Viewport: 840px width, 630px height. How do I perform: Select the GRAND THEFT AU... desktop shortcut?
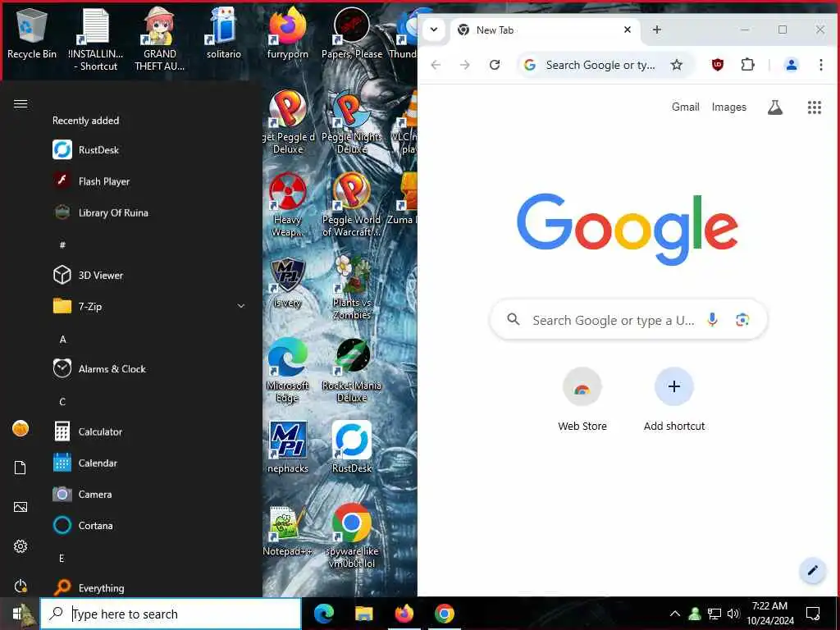[x=160, y=39]
